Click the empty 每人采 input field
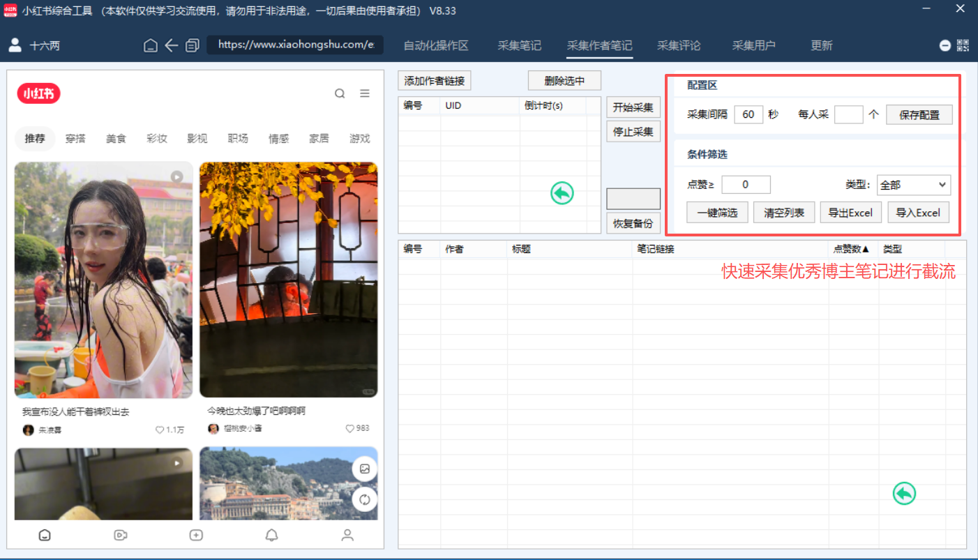 tap(849, 114)
